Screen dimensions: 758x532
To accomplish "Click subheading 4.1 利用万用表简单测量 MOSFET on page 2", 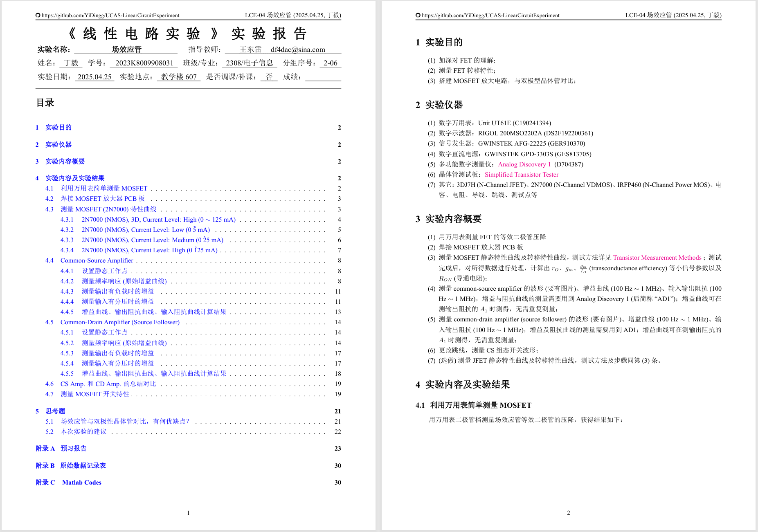I will pos(473,405).
